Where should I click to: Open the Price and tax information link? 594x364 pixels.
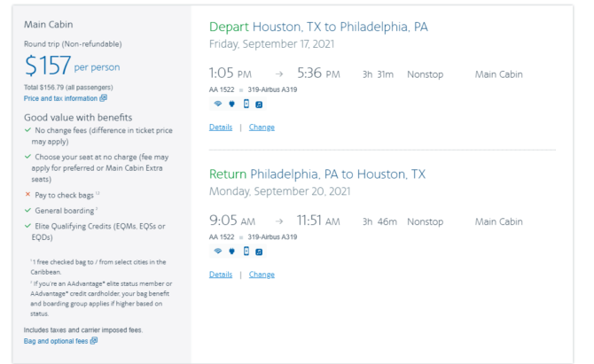[60, 98]
